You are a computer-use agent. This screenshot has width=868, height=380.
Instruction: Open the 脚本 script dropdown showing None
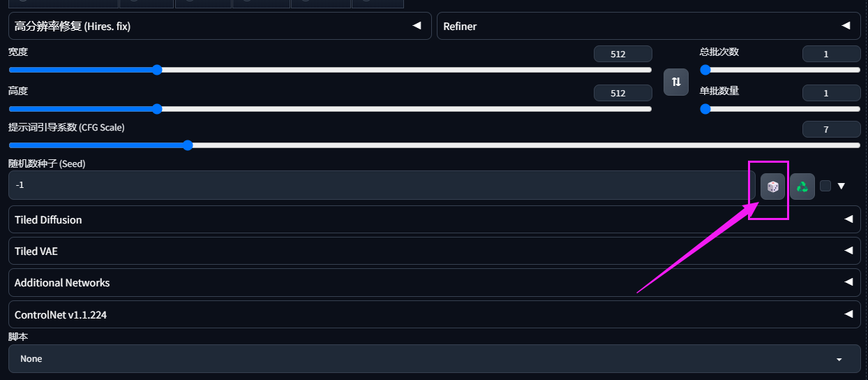click(434, 358)
